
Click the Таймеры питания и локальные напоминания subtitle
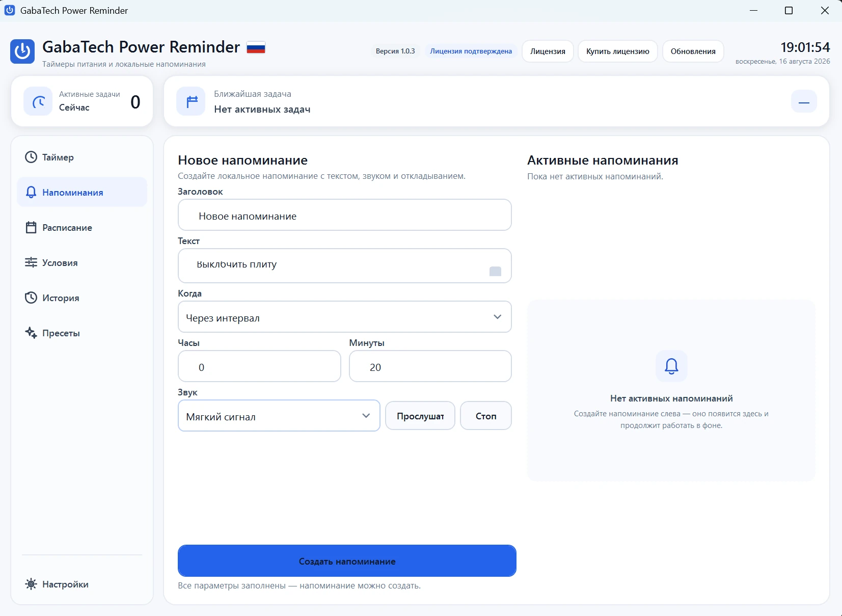[124, 64]
